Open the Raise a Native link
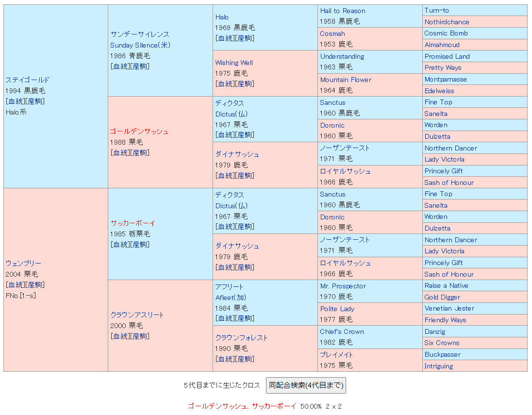This screenshot has width=532, height=415. [x=446, y=285]
